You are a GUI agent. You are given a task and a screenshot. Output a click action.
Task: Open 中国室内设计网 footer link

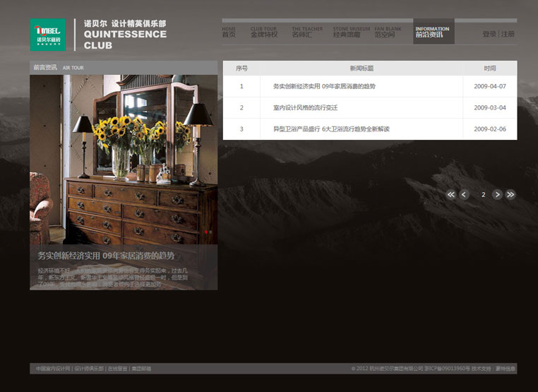(53, 369)
